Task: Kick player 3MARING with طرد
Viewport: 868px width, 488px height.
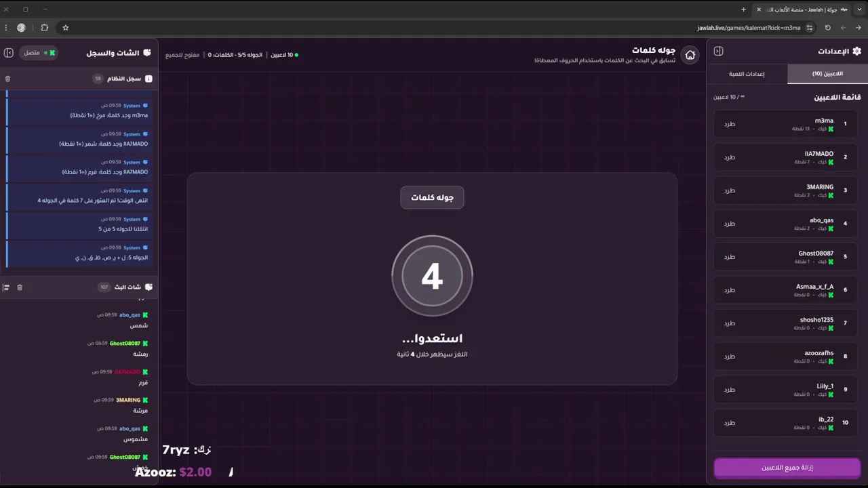Action: (x=729, y=190)
